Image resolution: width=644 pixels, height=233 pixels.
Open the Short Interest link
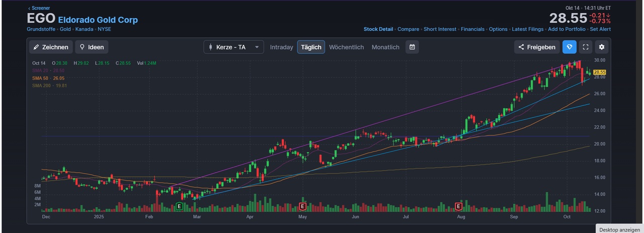440,29
